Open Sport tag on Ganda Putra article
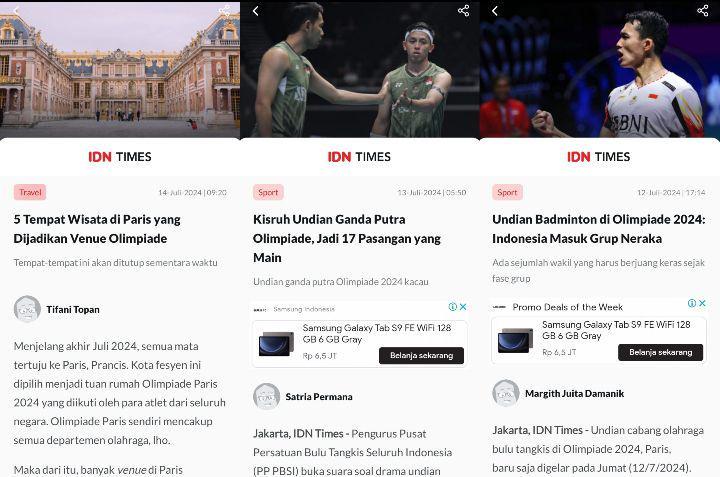 pos(268,192)
